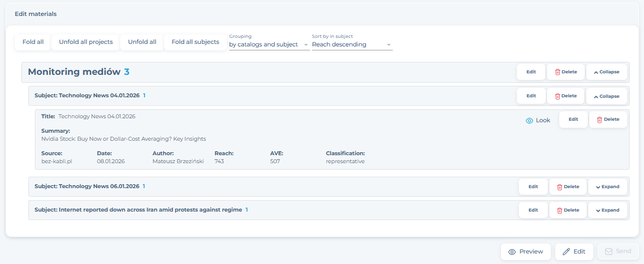Delete the Technology News 04.01.2026 article
This screenshot has height=264, width=644.
click(608, 119)
